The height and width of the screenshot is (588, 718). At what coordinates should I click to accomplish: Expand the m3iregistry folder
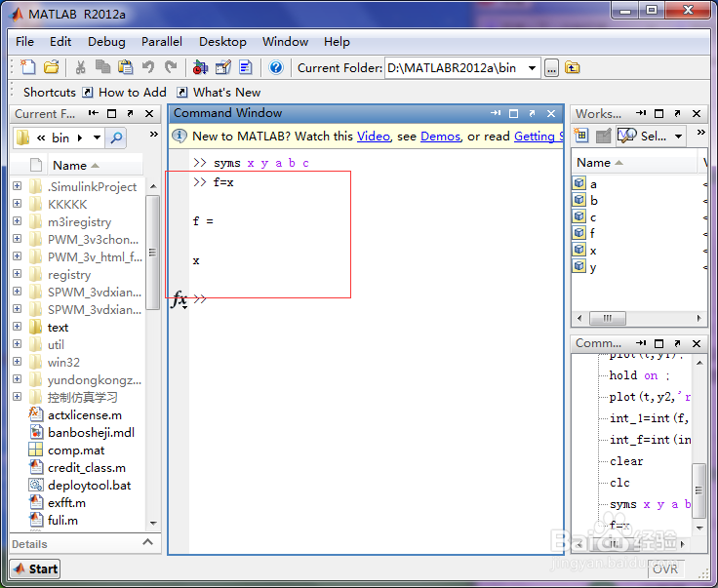[x=17, y=221]
